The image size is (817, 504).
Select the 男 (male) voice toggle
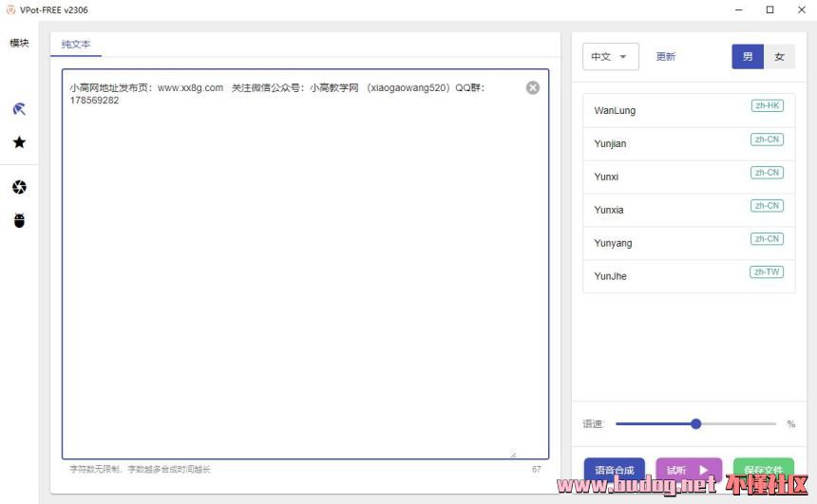tap(748, 57)
